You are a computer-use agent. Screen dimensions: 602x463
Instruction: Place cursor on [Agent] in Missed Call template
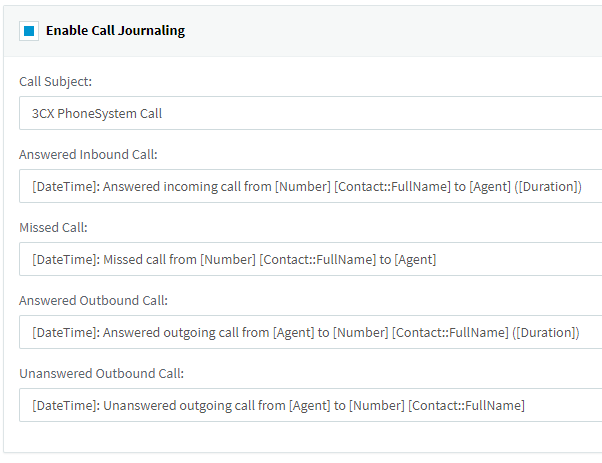coord(415,259)
